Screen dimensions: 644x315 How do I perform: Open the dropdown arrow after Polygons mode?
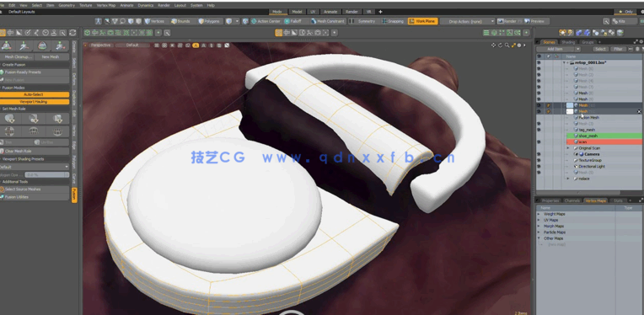(x=237, y=21)
